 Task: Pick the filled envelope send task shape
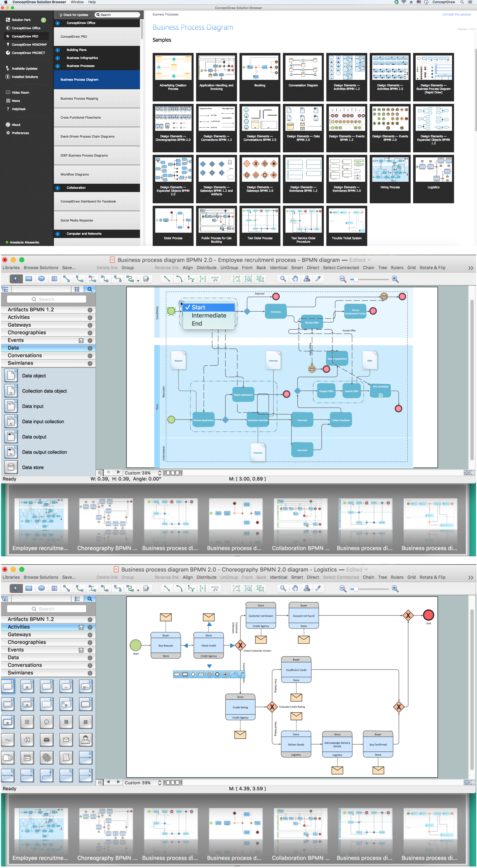click(x=46, y=740)
